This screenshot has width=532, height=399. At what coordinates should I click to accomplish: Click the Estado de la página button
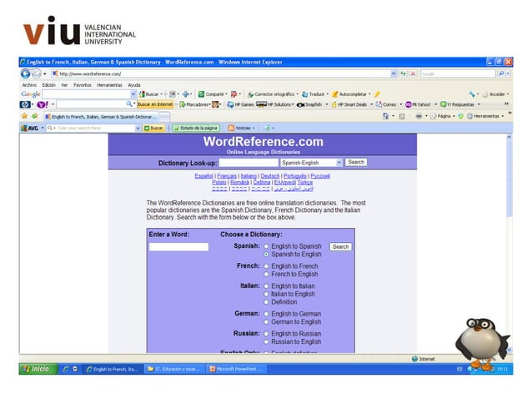pyautogui.click(x=196, y=128)
